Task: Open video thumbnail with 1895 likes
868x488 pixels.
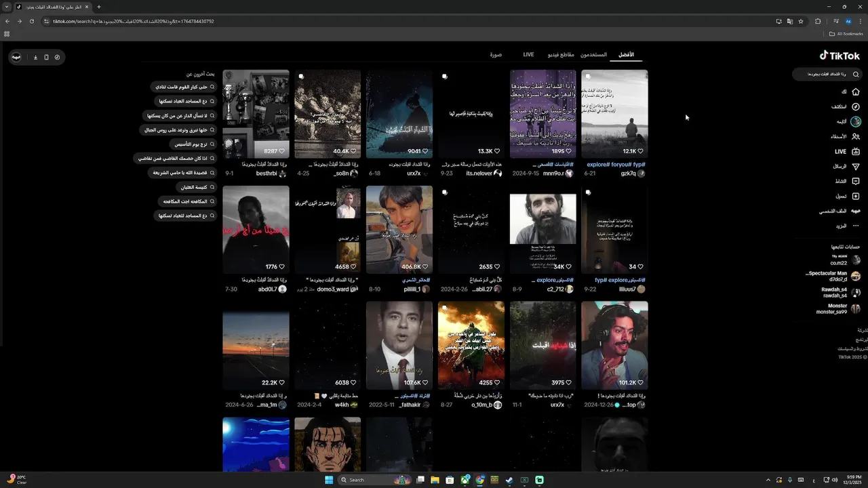Action: [x=543, y=114]
